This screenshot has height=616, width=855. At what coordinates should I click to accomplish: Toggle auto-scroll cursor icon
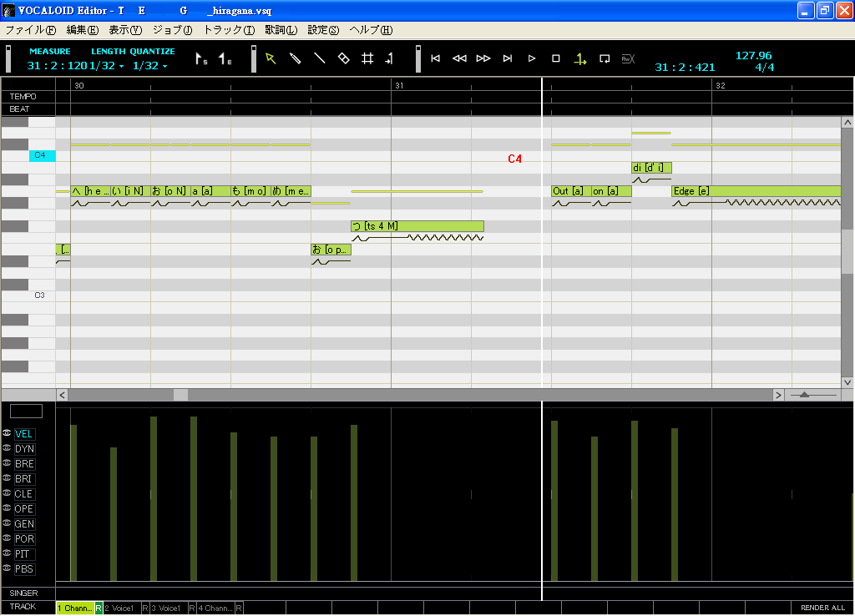click(580, 59)
